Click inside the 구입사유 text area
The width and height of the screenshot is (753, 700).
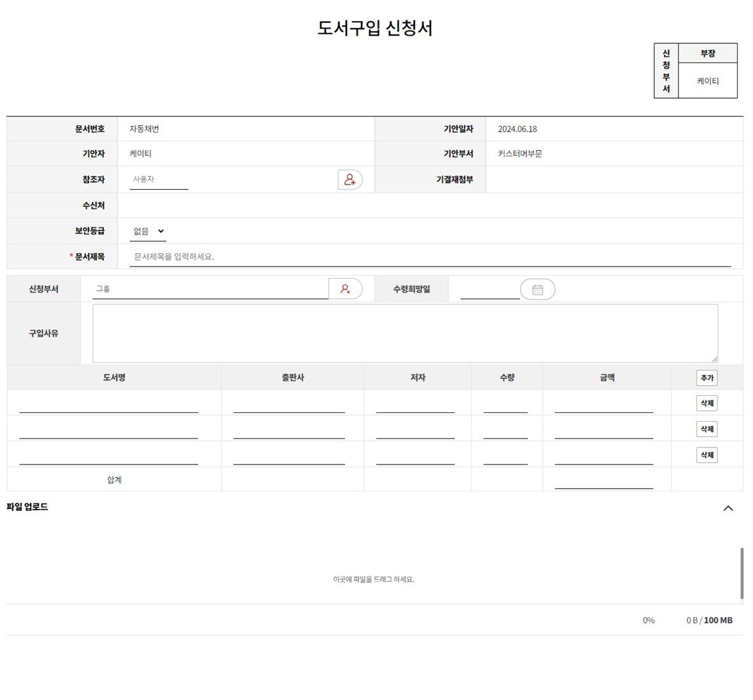tap(405, 333)
